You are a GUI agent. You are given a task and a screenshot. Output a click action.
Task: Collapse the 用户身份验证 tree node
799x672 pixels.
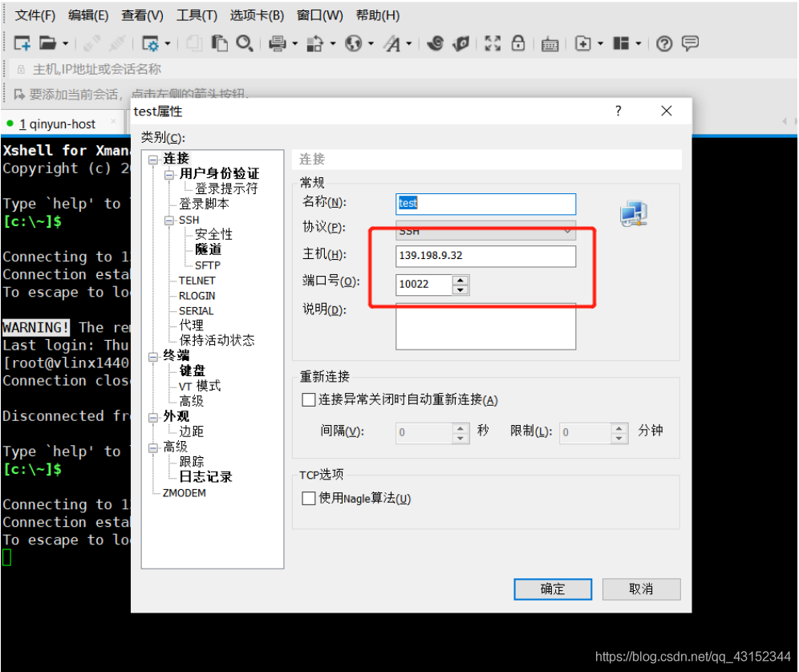(169, 175)
